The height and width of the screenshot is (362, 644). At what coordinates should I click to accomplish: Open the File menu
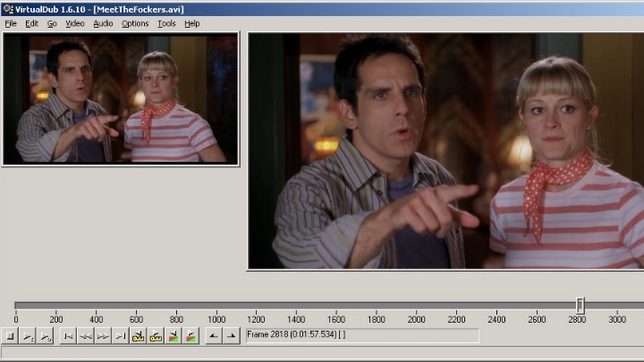11,23
